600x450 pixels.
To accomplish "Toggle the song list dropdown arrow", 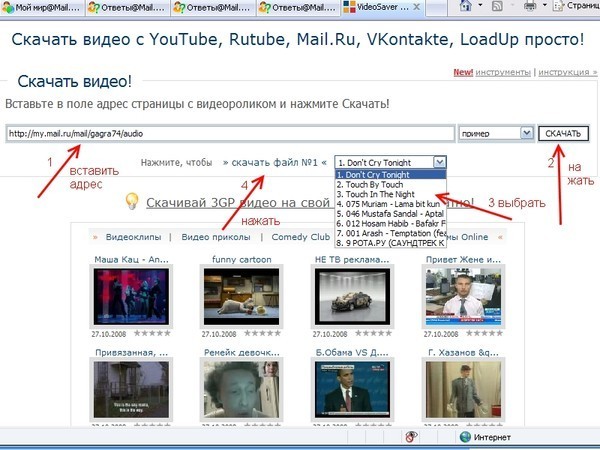I will [440, 162].
